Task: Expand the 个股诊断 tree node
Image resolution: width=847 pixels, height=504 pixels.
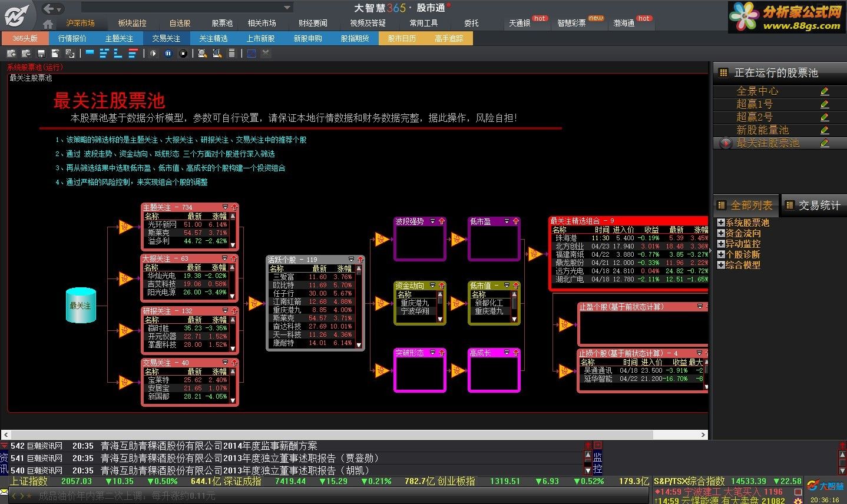Action: tap(721, 254)
